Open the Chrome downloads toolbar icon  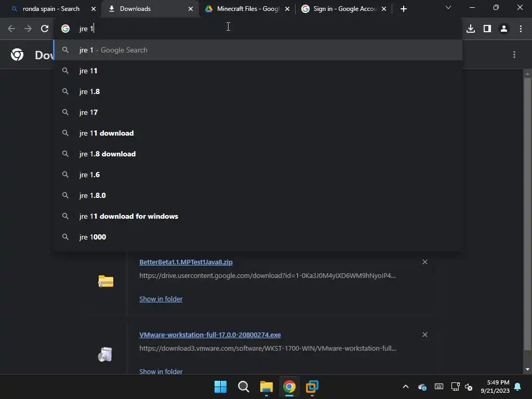coord(471,29)
